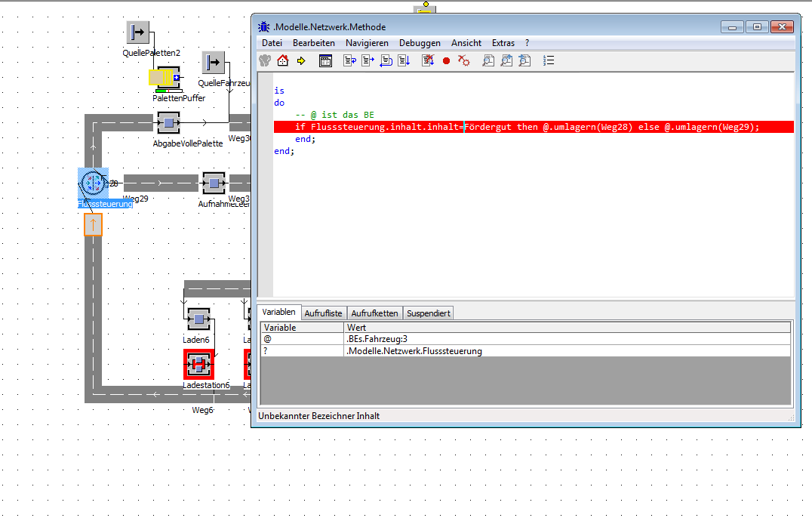
Task: Switch to the Variablen tab
Action: click(x=278, y=312)
